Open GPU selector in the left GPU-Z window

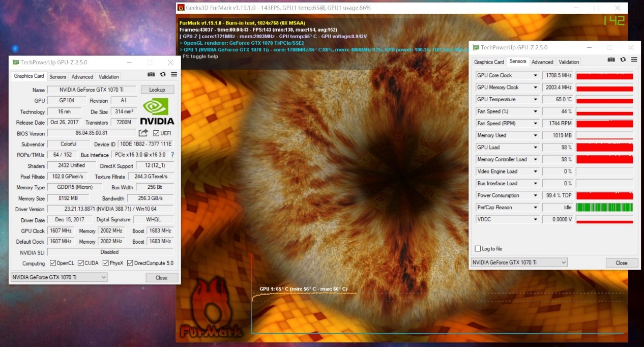pos(59,277)
